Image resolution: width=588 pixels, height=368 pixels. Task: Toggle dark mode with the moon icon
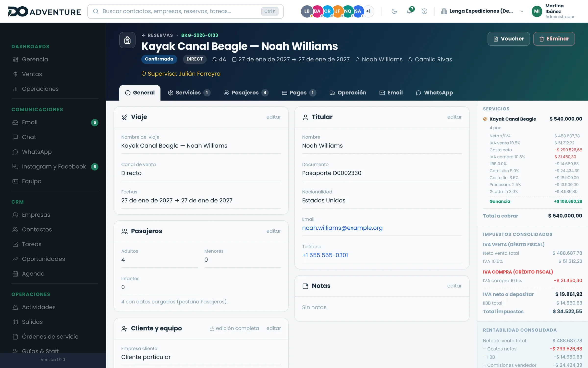click(x=394, y=11)
